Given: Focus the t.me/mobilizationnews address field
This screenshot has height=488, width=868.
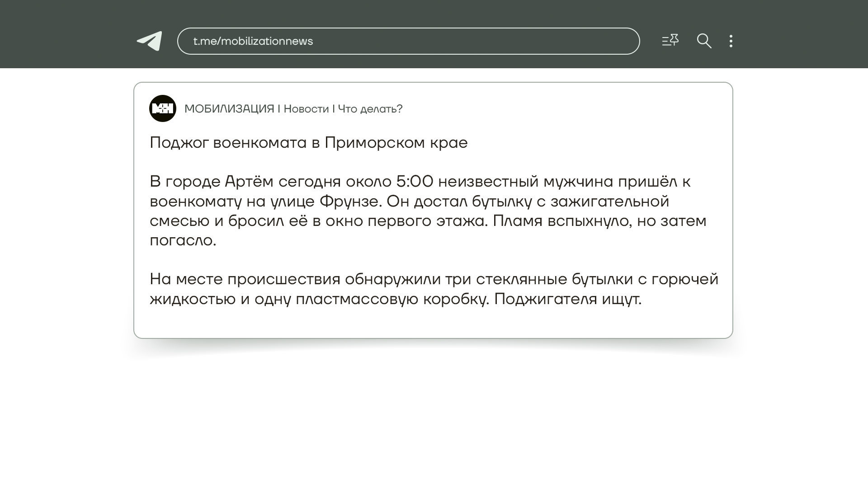Looking at the screenshot, I should point(408,41).
